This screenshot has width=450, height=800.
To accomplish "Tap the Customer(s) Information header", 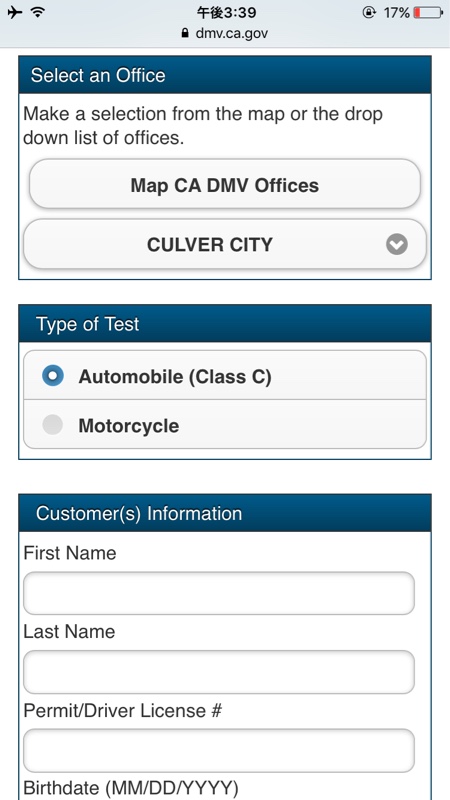I will tap(225, 513).
